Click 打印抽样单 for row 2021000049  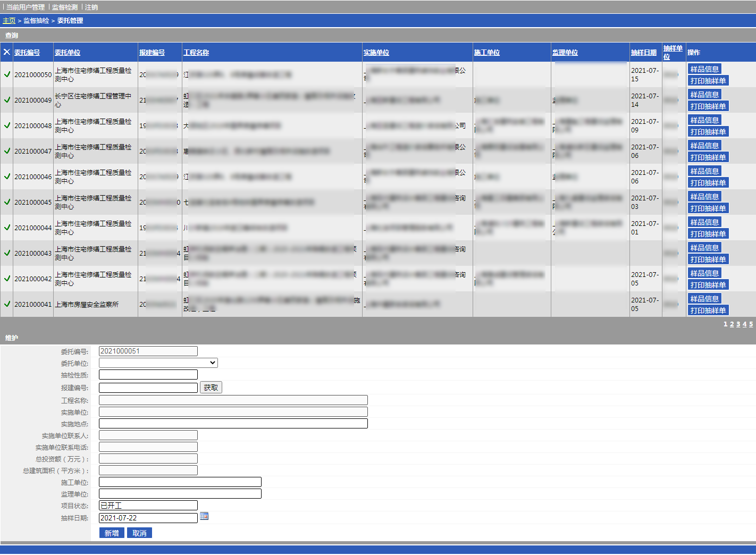click(x=708, y=106)
